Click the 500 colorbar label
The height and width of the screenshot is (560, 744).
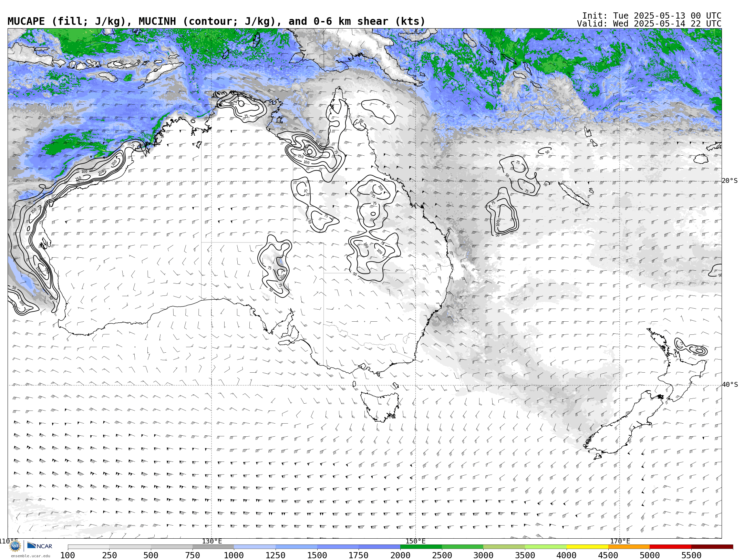click(151, 556)
